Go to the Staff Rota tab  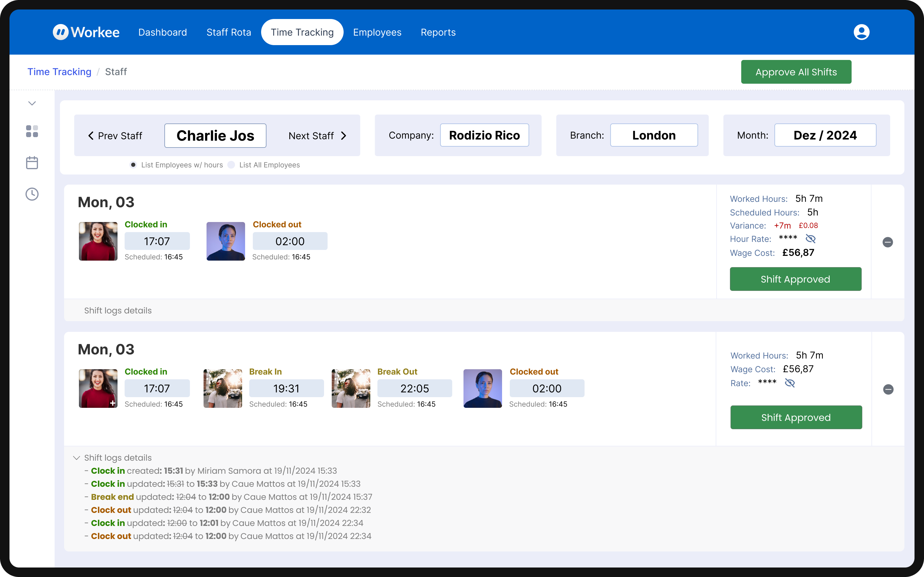coord(228,32)
